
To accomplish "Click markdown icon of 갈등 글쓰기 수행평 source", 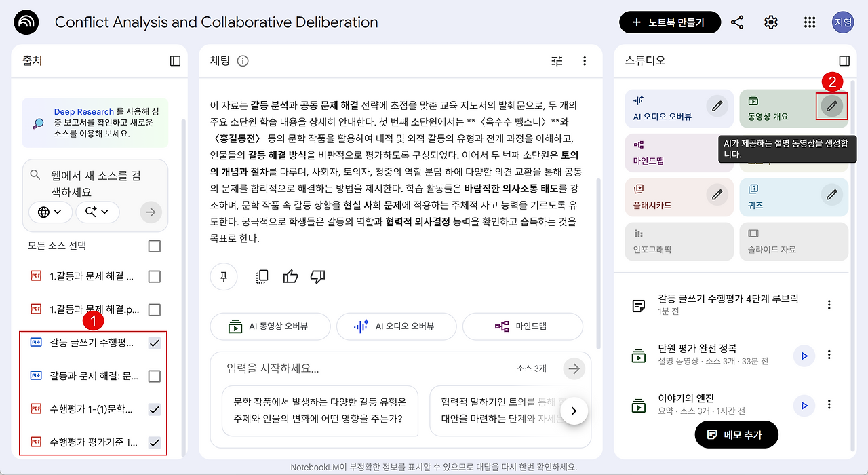I will [x=36, y=343].
